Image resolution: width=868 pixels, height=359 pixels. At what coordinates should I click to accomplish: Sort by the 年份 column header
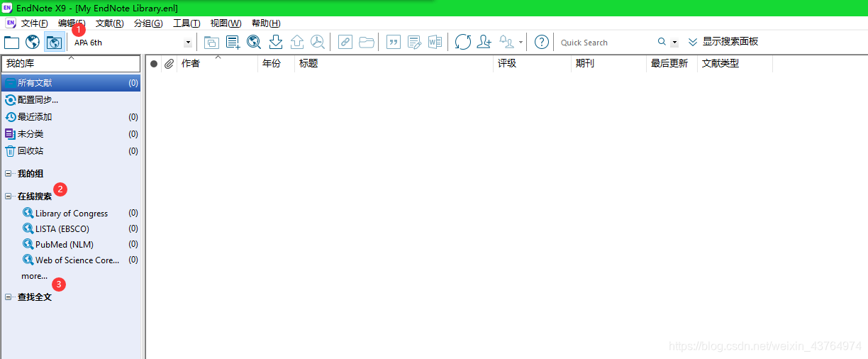pyautogui.click(x=276, y=64)
